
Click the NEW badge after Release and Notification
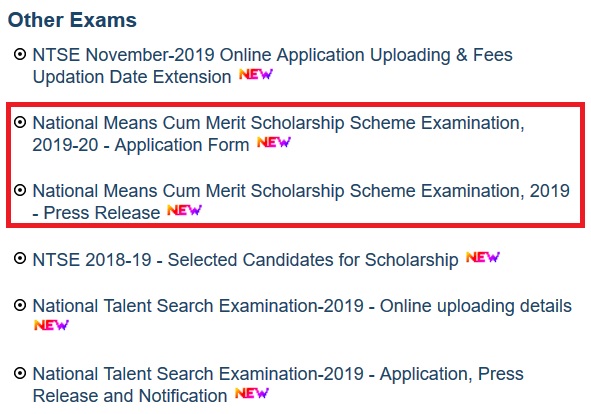click(x=252, y=393)
